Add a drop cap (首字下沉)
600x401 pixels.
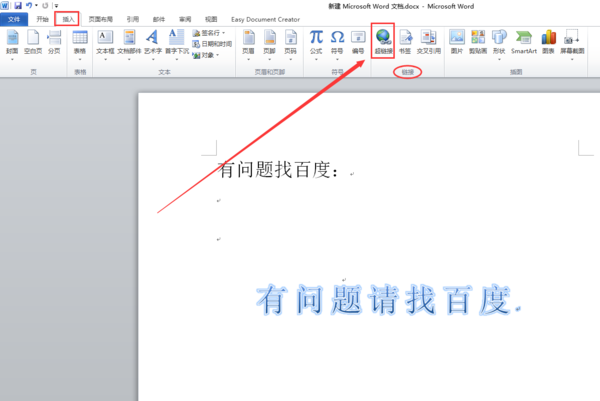177,44
